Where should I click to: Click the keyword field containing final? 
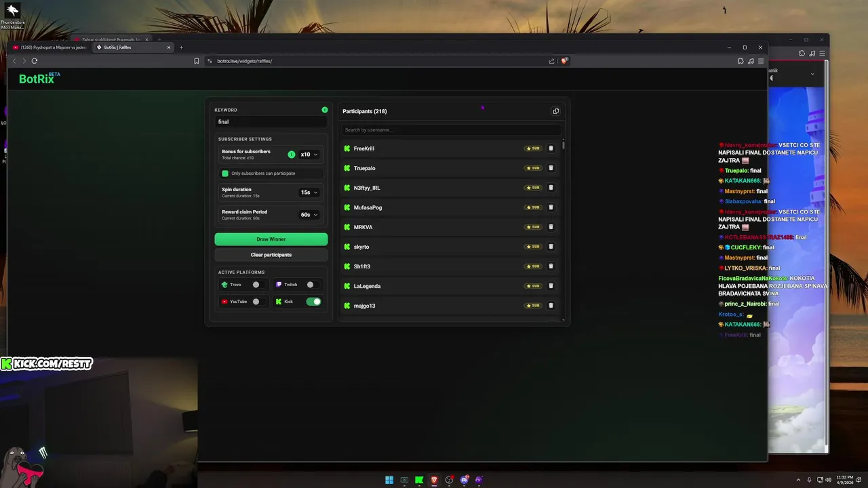271,122
